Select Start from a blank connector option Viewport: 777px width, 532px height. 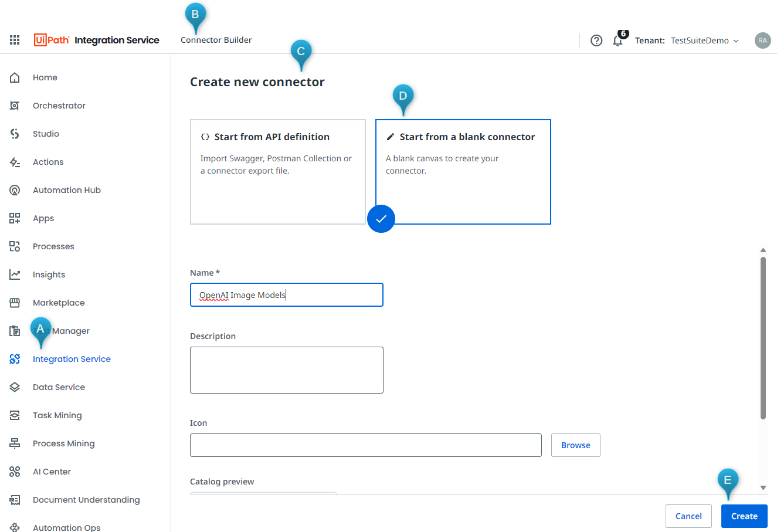(463, 172)
